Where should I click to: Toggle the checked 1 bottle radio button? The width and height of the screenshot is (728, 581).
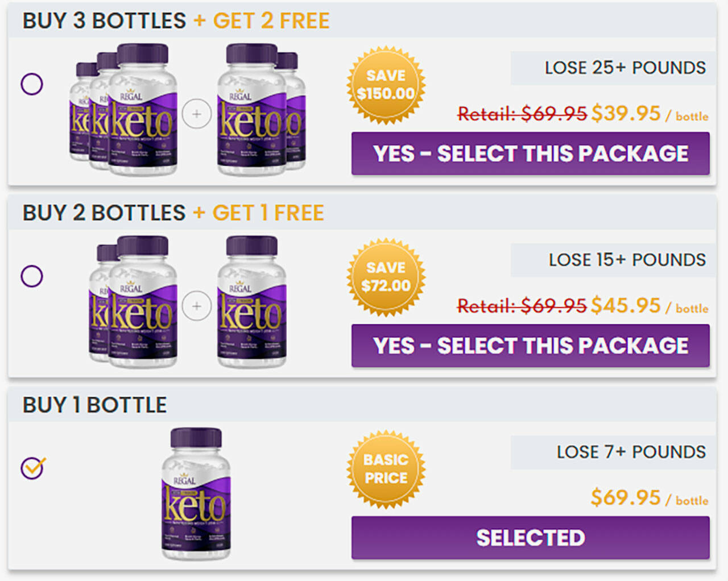pos(32,468)
